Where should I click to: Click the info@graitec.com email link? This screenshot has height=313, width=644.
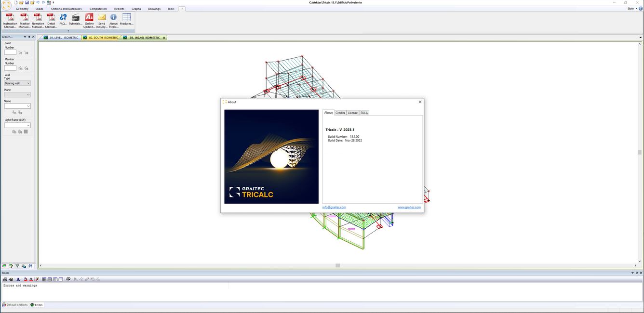[334, 207]
